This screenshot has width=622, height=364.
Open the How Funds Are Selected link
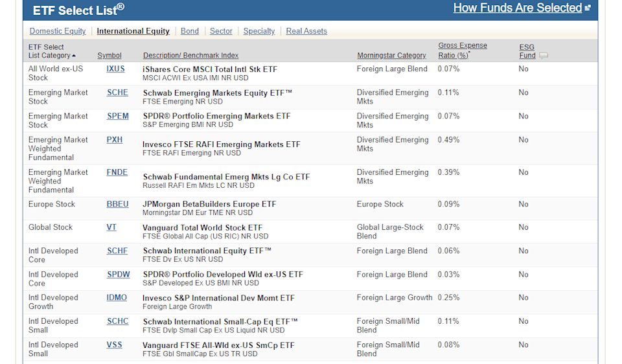pyautogui.click(x=517, y=8)
